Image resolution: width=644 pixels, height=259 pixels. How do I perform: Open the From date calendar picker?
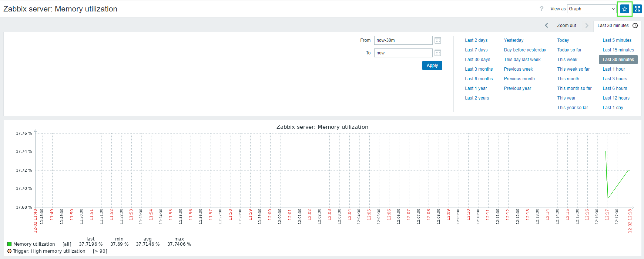pos(438,40)
